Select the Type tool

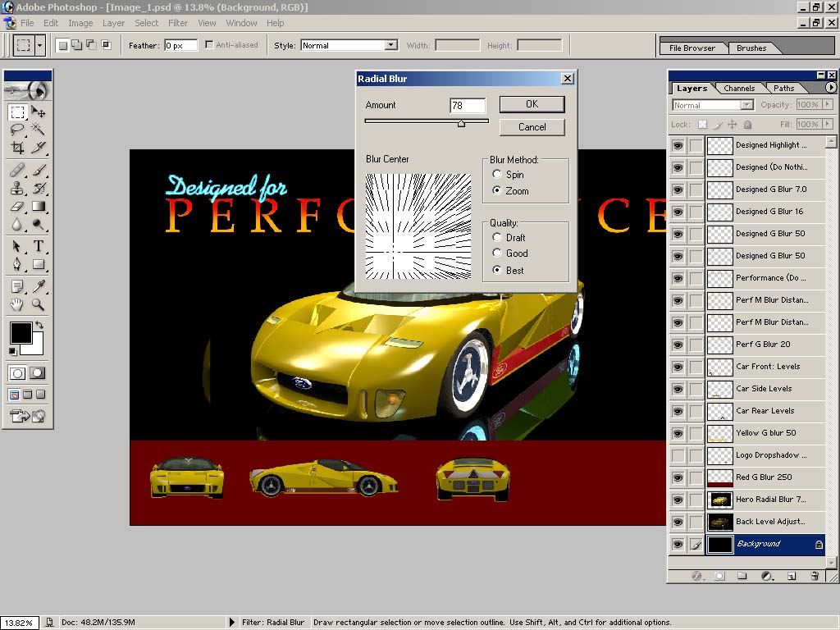coord(39,246)
